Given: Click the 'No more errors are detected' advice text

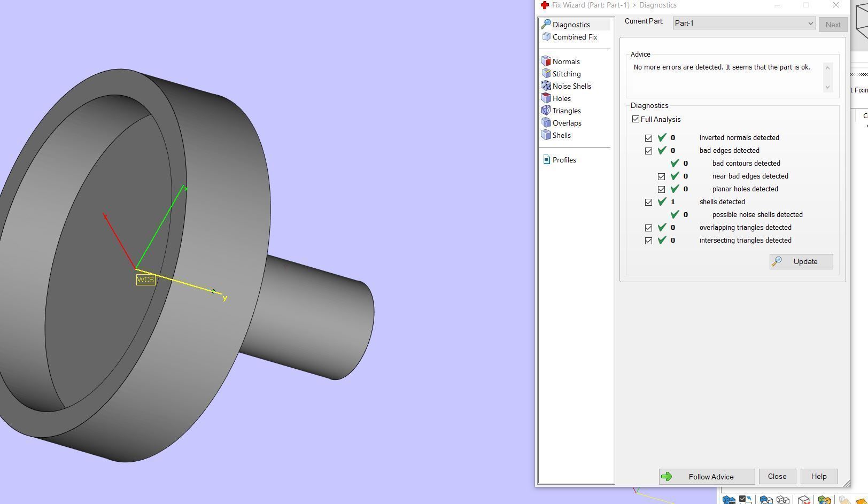Looking at the screenshot, I should 722,67.
